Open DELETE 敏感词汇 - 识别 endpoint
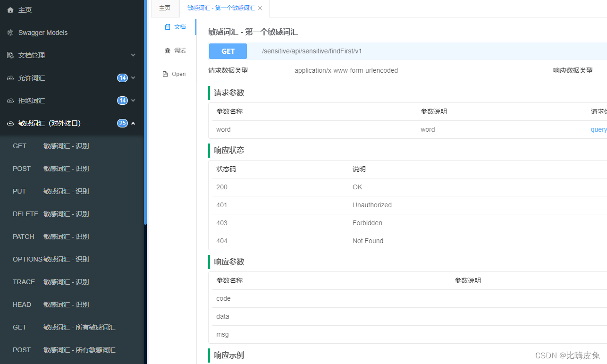 tap(72, 214)
